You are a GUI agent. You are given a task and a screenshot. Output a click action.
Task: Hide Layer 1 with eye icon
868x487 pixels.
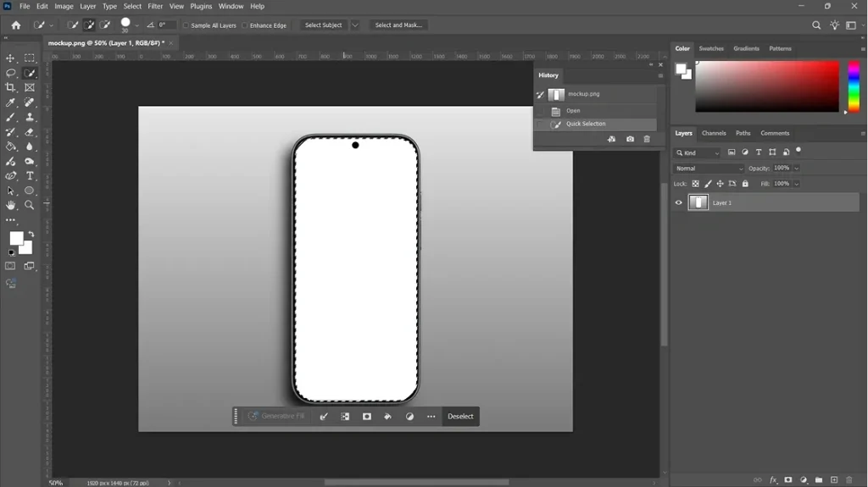point(679,202)
